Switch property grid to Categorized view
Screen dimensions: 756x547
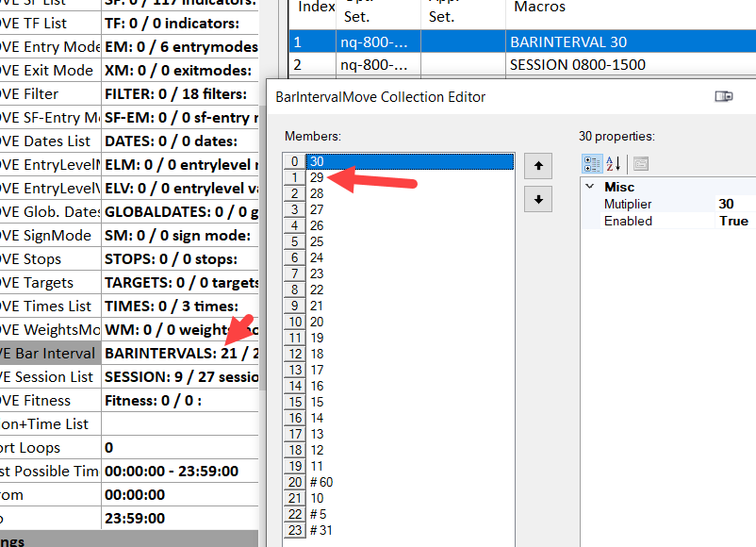(592, 163)
